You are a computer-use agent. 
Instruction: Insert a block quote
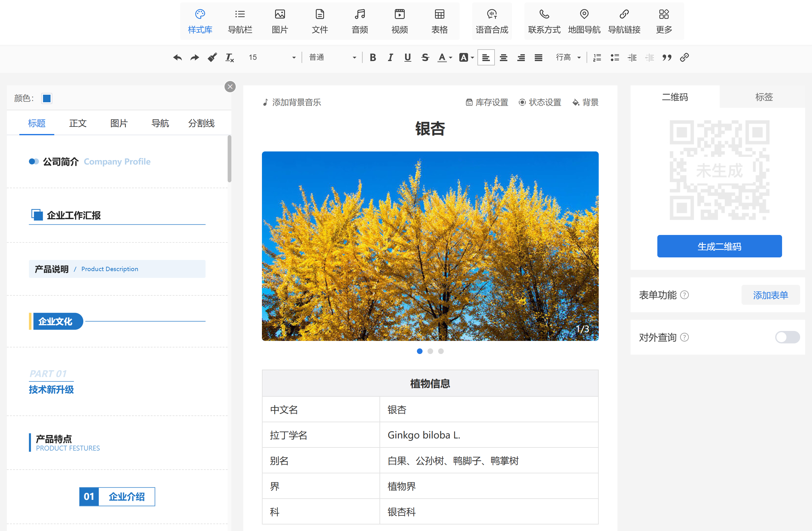(x=667, y=58)
